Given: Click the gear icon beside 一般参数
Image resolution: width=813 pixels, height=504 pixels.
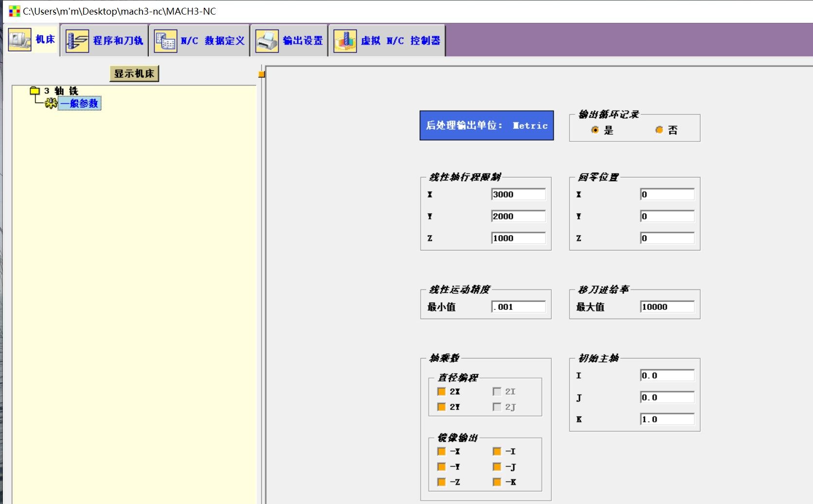Looking at the screenshot, I should pyautogui.click(x=51, y=103).
